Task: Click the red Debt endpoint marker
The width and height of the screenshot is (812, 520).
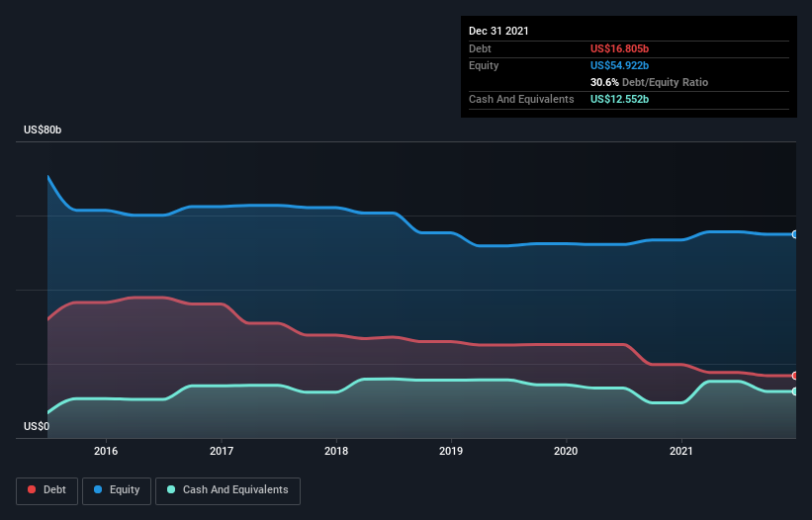Action: point(795,376)
